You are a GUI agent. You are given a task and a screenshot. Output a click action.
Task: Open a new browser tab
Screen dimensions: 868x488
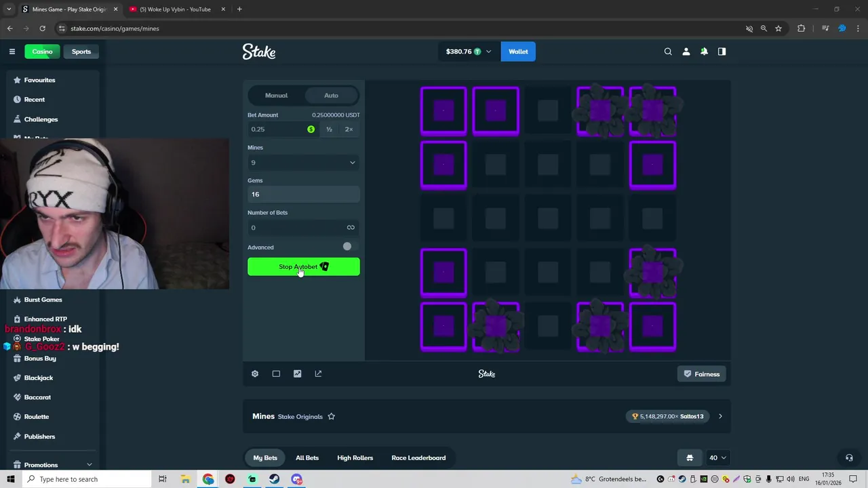coord(239,9)
